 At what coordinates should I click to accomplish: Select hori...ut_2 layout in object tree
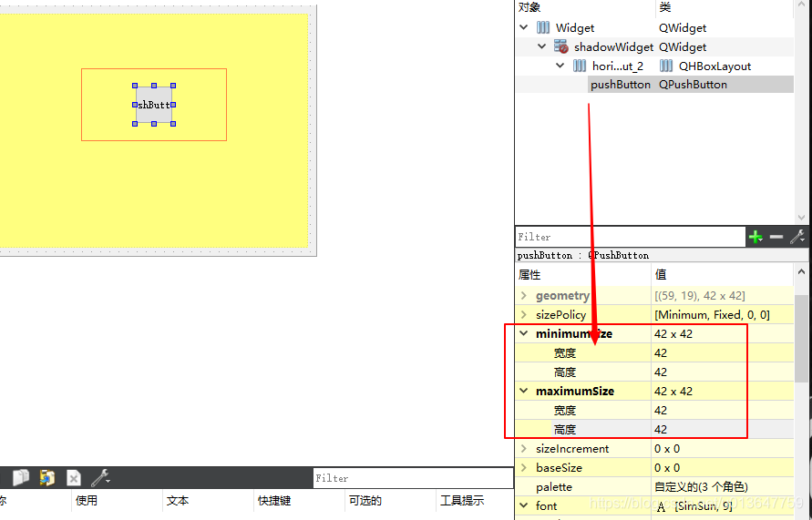(x=618, y=66)
